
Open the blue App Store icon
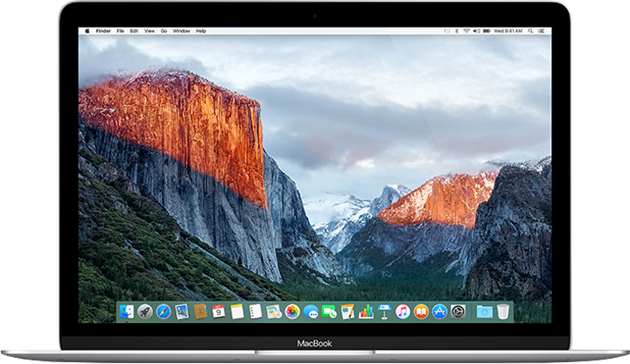[x=439, y=311]
